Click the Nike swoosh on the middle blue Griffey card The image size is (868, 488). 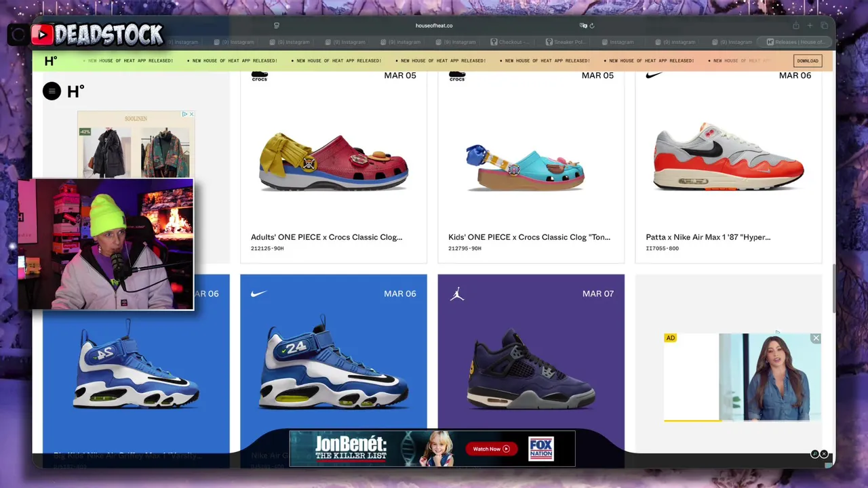coord(259,293)
